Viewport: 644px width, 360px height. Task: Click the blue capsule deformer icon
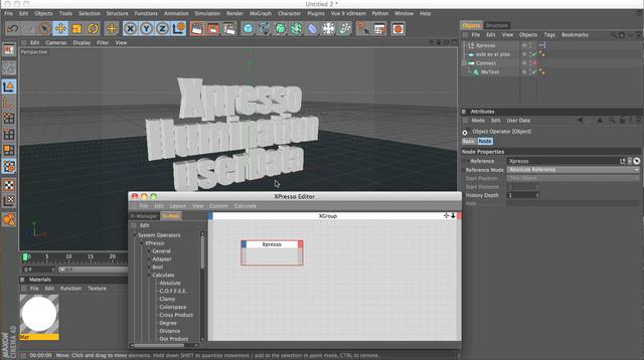[x=312, y=28]
